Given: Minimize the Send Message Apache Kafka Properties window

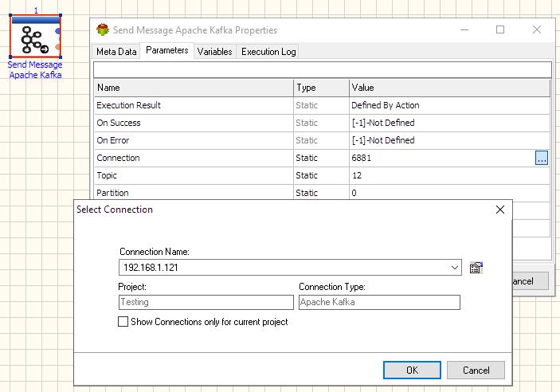Looking at the screenshot, I should 464,29.
